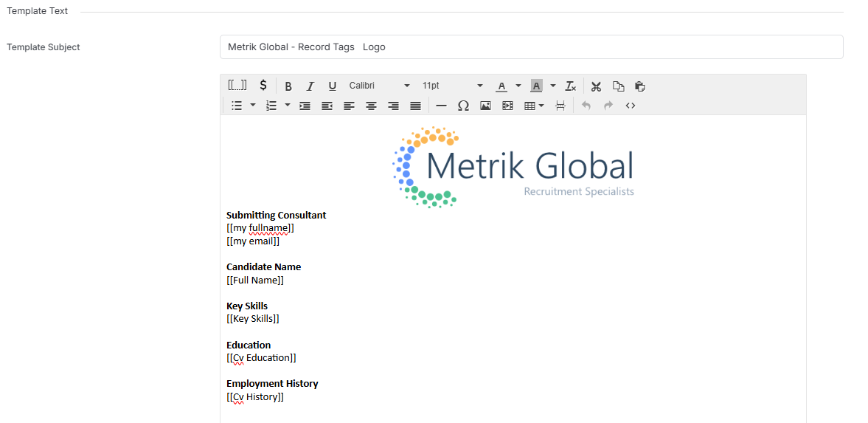Screen dimensions: 868x423
Task: Open the source code view
Action: [x=630, y=106]
